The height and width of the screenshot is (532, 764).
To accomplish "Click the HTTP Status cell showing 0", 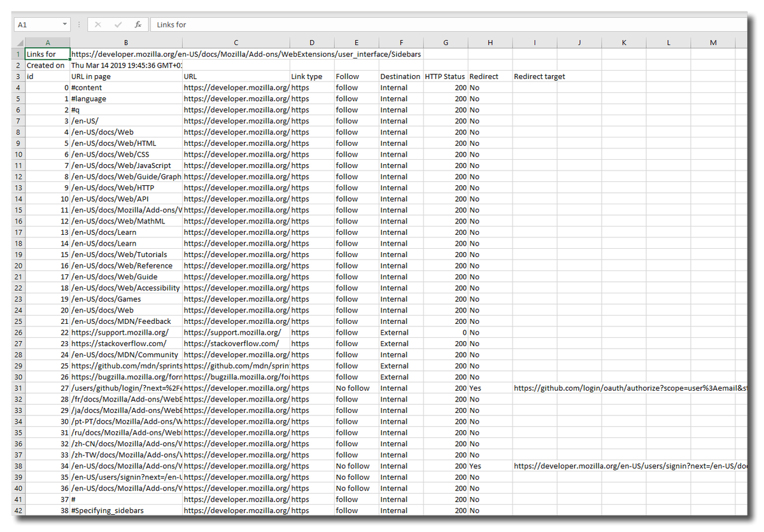I will (446, 332).
